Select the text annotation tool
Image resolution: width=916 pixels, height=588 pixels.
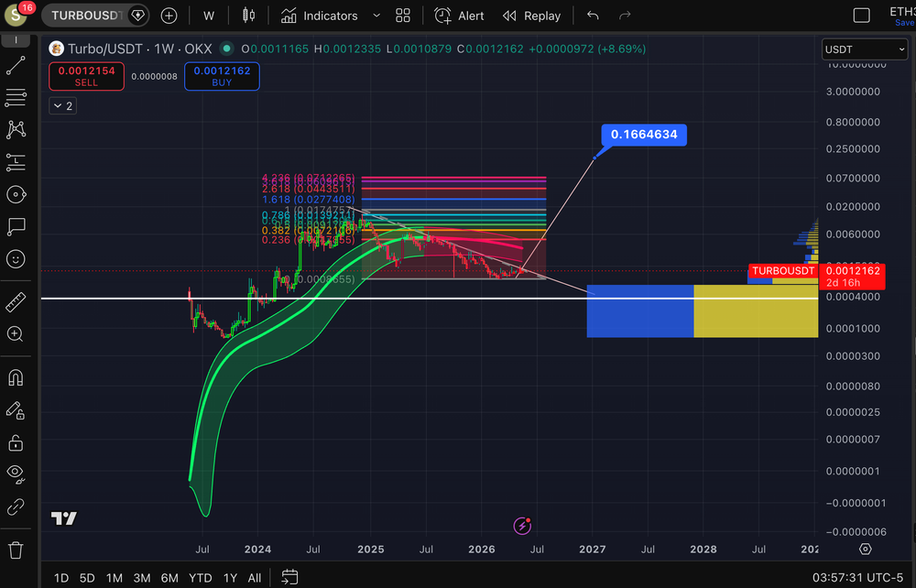click(x=16, y=226)
